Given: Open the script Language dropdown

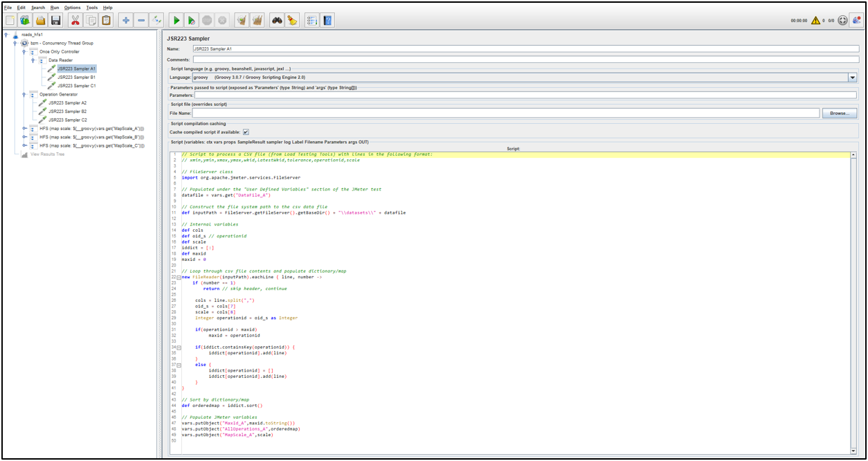Looking at the screenshot, I should coord(853,76).
